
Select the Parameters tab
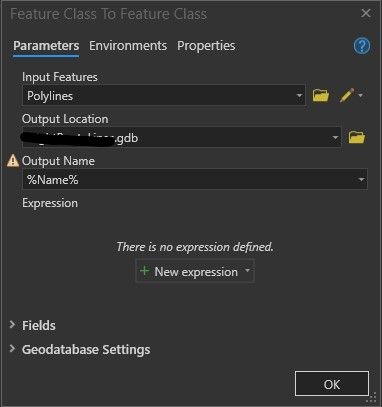46,46
